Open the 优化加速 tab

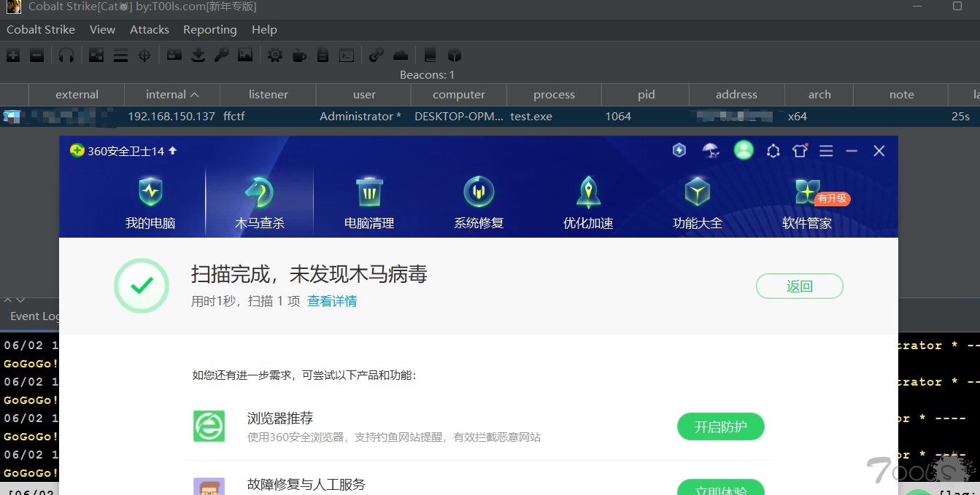(x=588, y=202)
